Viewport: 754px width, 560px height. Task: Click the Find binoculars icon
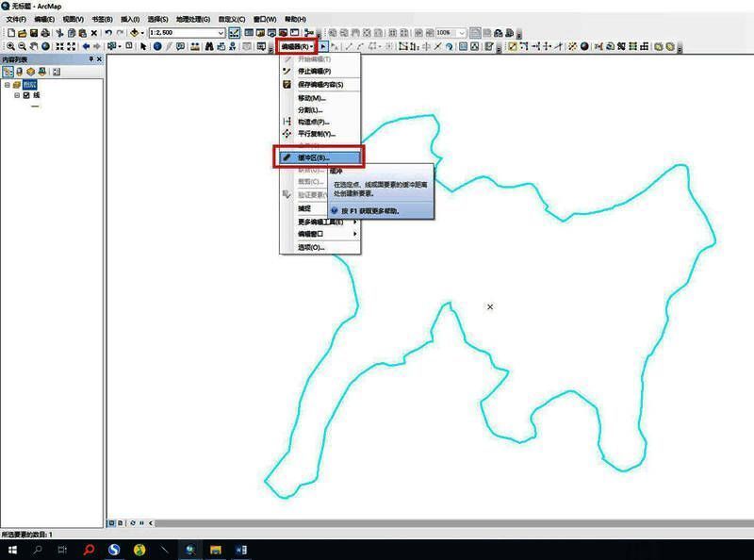click(x=208, y=46)
